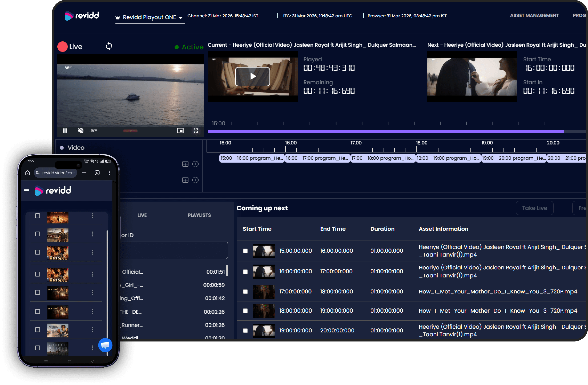Click the lower table grid icon
This screenshot has height=385, width=588.
tap(185, 180)
